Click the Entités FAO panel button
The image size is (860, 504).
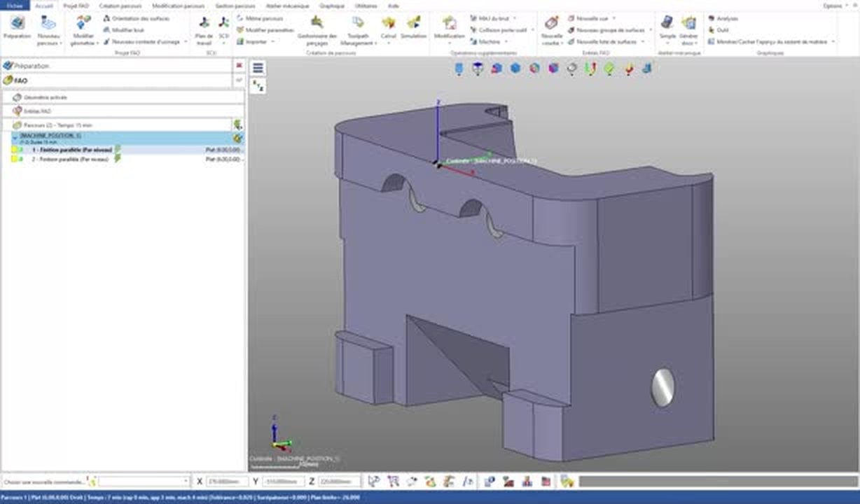(37, 111)
